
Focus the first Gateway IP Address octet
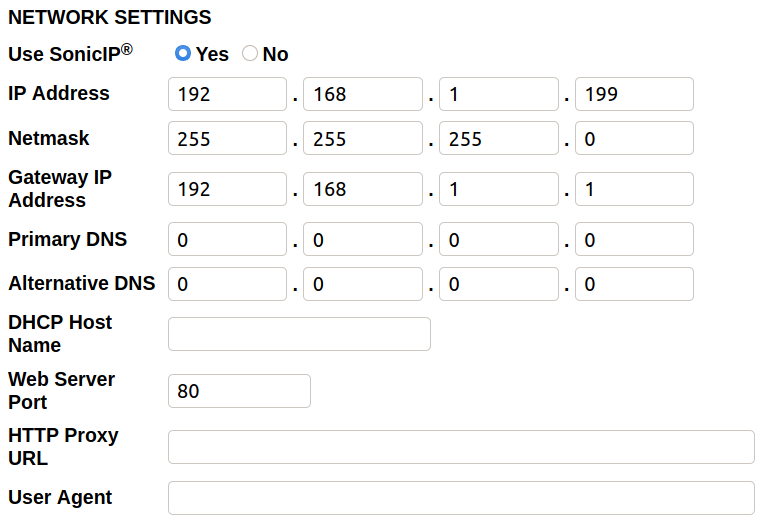[227, 188]
